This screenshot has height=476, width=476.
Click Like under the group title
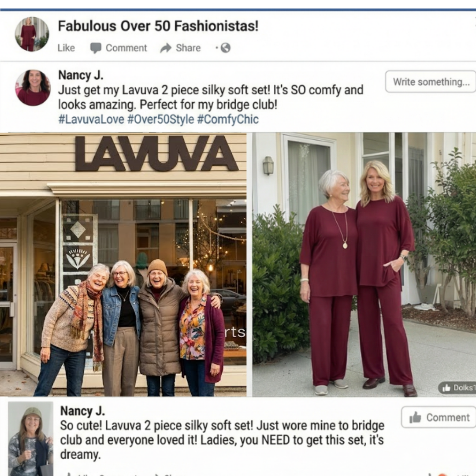tap(66, 48)
